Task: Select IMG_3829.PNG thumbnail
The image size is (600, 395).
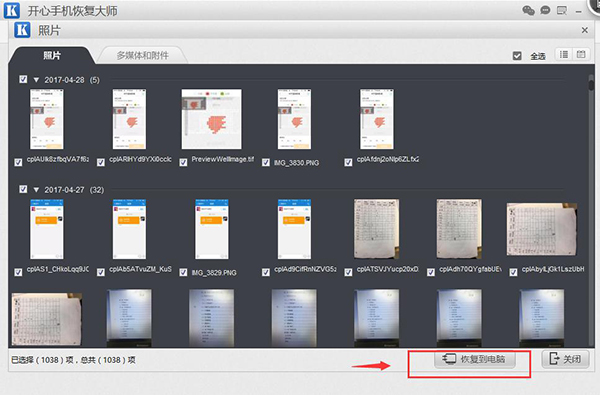Action: 212,229
